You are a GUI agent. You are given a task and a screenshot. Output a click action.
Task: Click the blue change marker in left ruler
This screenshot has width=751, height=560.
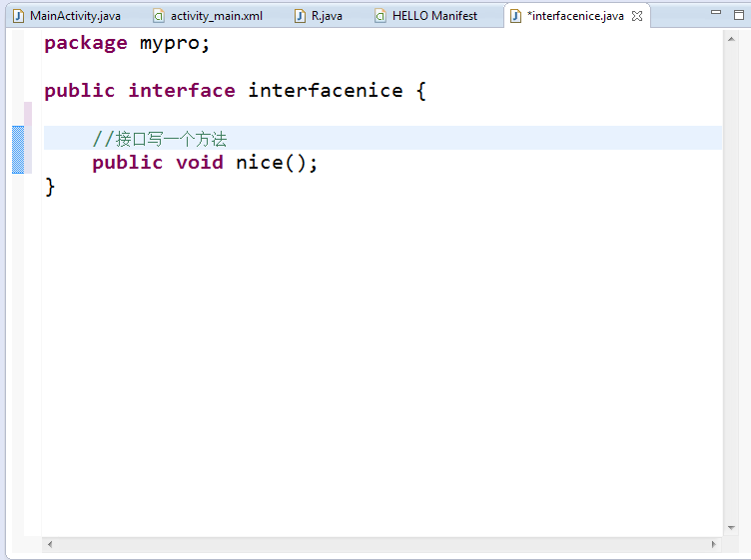[x=18, y=150]
